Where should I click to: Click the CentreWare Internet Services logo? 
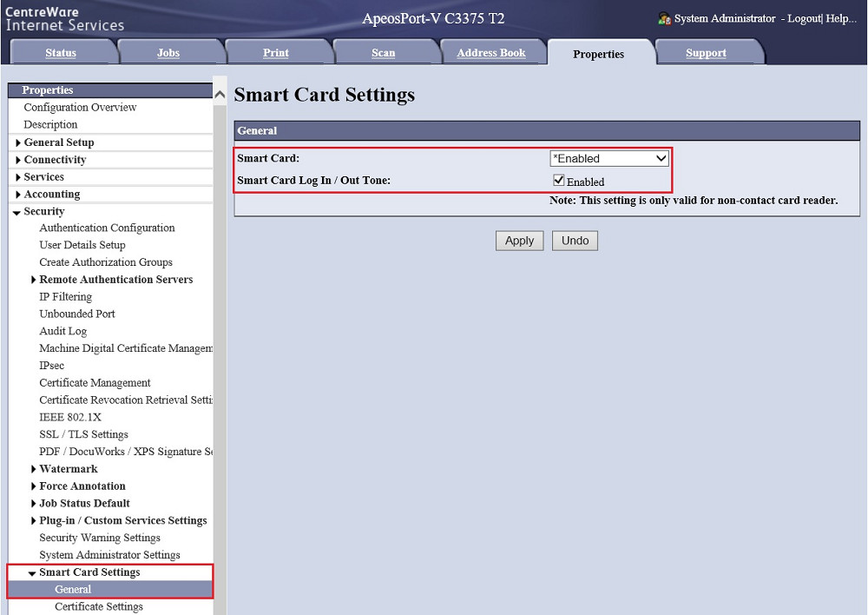click(65, 19)
